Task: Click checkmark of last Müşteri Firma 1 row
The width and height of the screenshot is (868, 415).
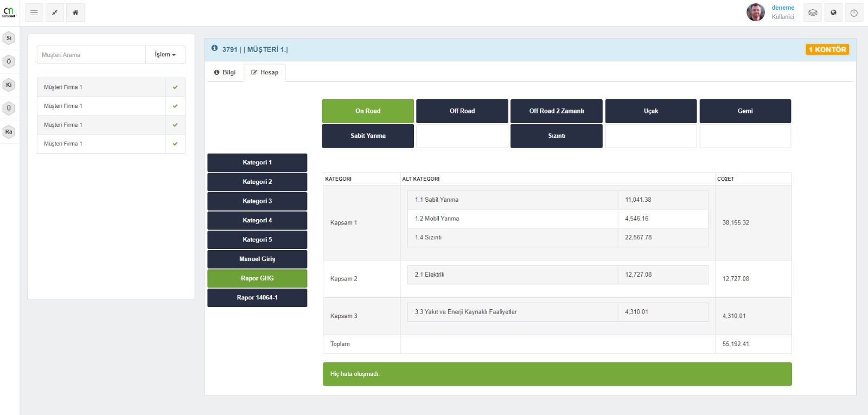Action: coord(175,144)
